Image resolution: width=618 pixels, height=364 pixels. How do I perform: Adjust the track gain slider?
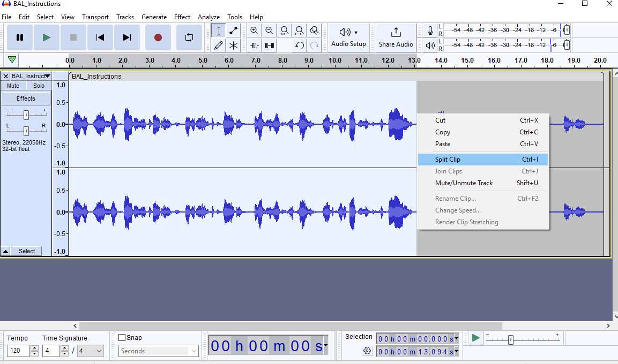click(26, 115)
